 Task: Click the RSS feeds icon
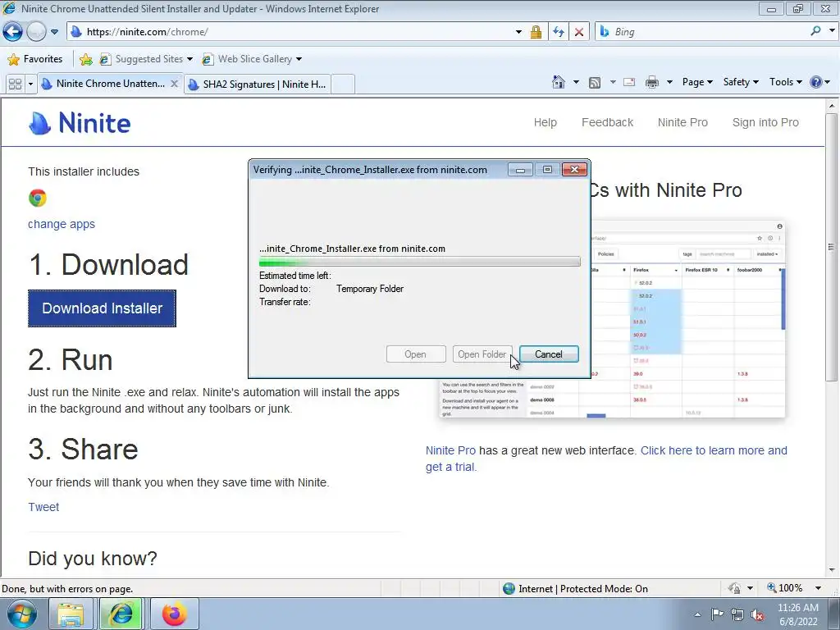(595, 83)
